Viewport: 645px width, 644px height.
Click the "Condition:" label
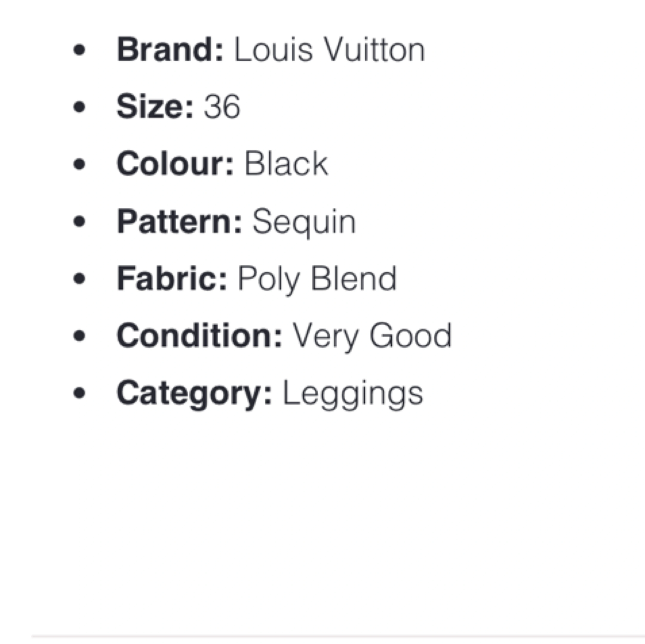(x=199, y=336)
